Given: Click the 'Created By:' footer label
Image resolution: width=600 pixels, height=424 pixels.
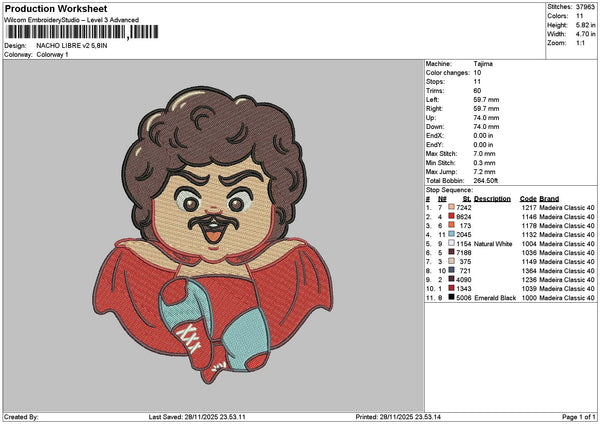Looking at the screenshot, I should (21, 417).
